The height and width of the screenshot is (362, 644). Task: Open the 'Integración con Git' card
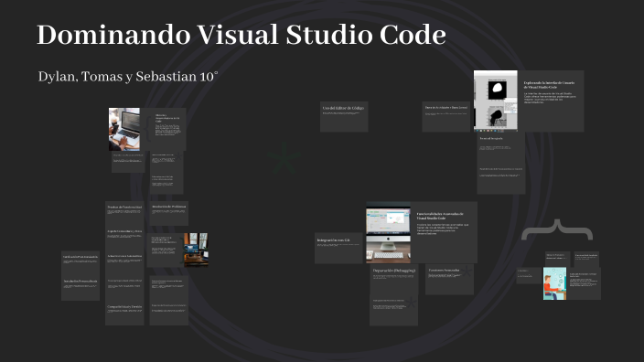pyautogui.click(x=338, y=249)
